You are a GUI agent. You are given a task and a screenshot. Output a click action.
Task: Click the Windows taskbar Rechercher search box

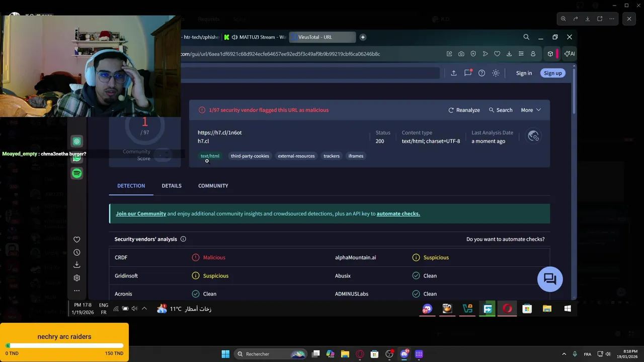[x=271, y=354]
